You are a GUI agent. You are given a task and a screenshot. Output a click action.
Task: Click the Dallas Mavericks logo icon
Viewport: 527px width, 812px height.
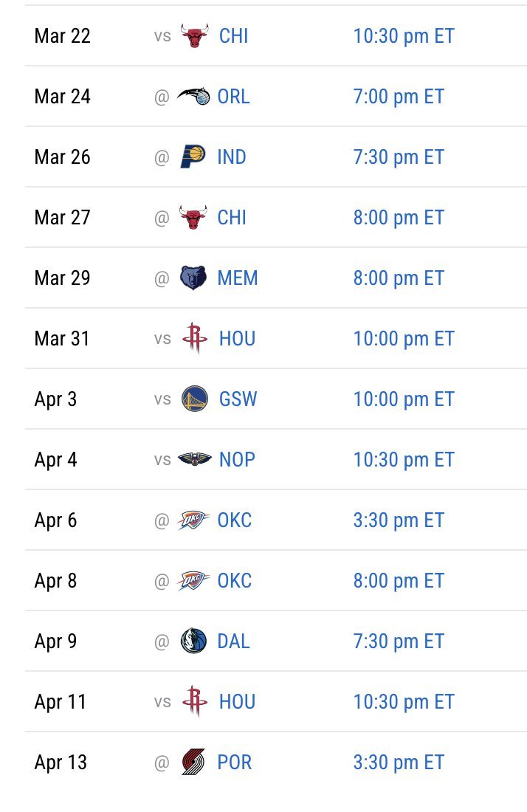click(x=193, y=641)
